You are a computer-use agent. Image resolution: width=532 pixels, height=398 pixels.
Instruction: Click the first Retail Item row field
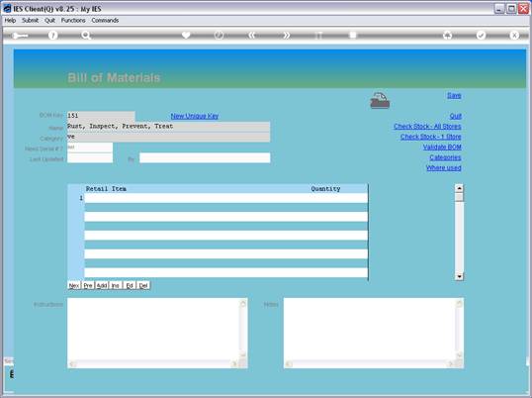pyautogui.click(x=225, y=198)
